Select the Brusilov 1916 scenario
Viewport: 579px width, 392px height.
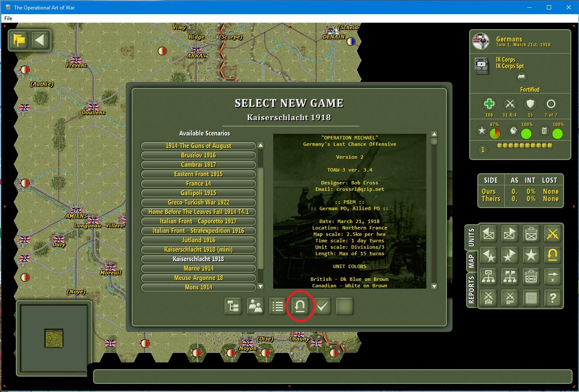198,155
